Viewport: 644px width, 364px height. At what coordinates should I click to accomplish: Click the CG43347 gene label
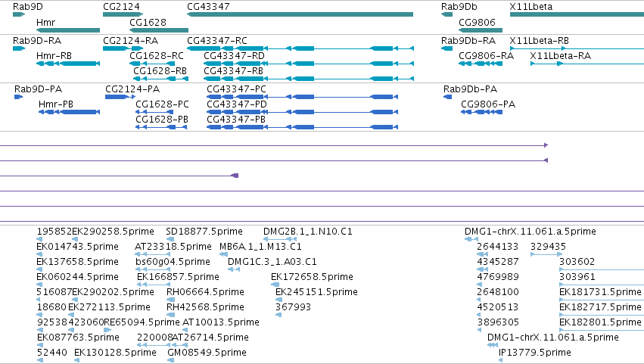[208, 7]
